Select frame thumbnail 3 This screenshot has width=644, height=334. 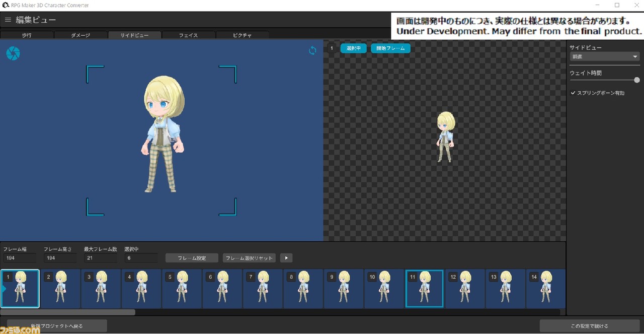pyautogui.click(x=101, y=289)
